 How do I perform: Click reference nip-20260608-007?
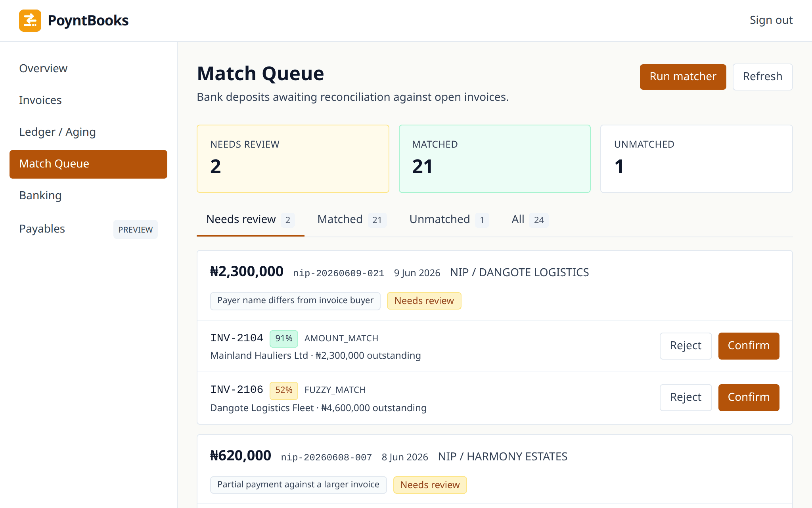pos(326,457)
